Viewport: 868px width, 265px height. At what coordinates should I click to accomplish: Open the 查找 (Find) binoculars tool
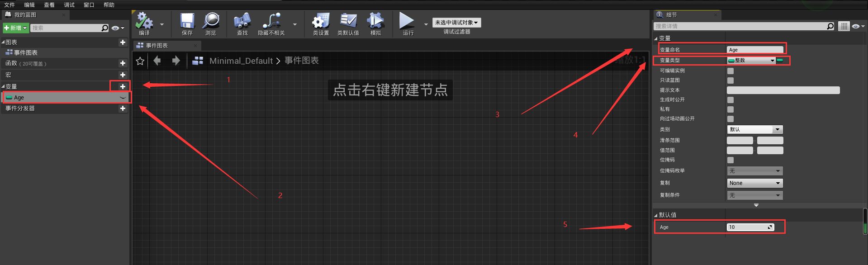coord(242,21)
